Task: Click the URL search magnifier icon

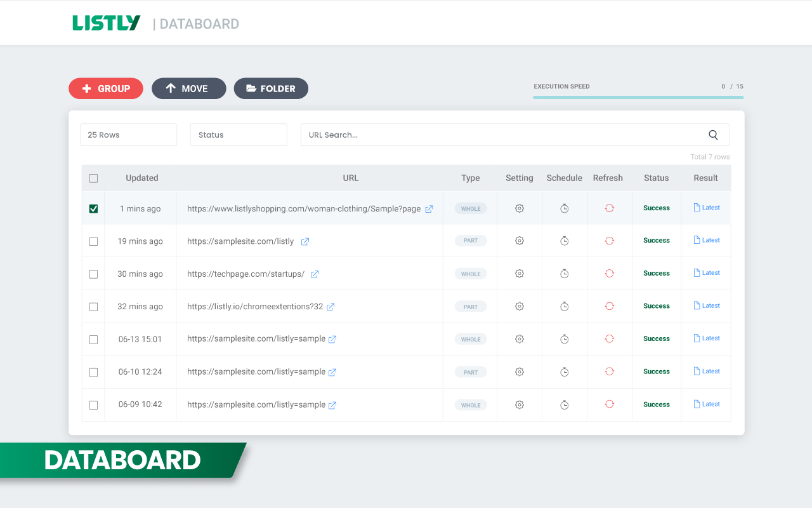Action: [713, 135]
